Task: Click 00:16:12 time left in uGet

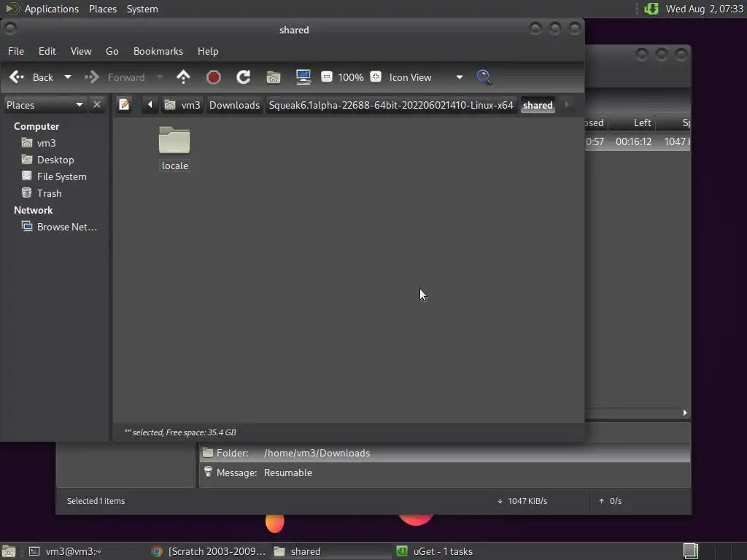Action: pyautogui.click(x=633, y=141)
